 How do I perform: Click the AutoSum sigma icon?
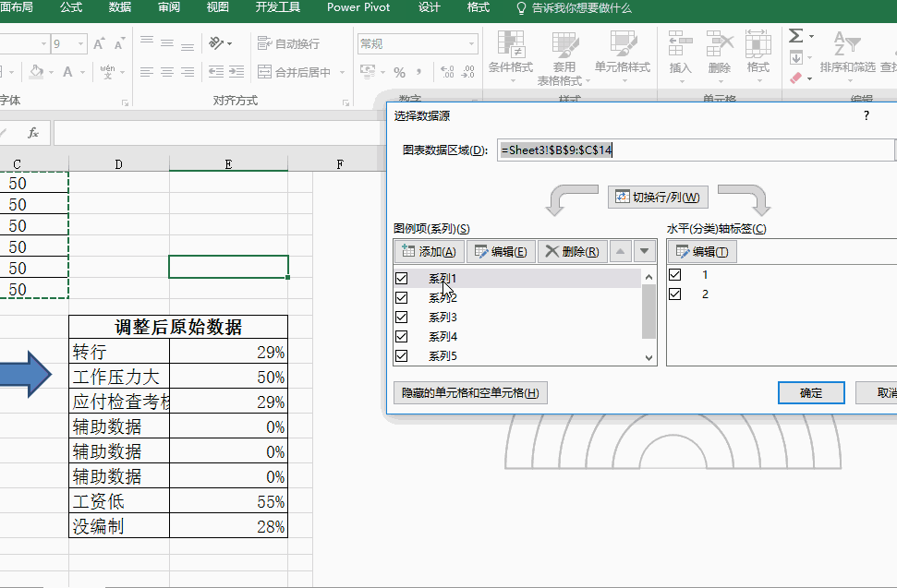tap(796, 36)
